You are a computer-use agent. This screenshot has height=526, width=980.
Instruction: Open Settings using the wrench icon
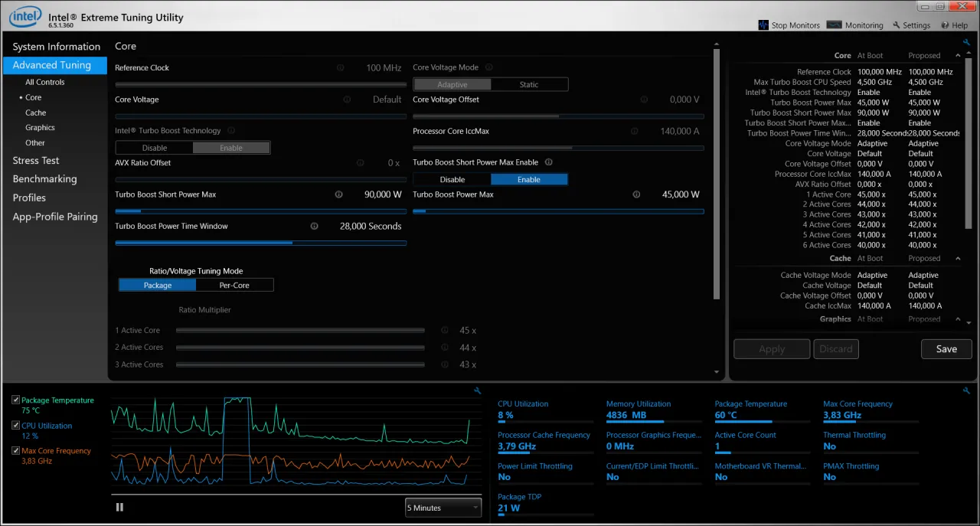(897, 25)
